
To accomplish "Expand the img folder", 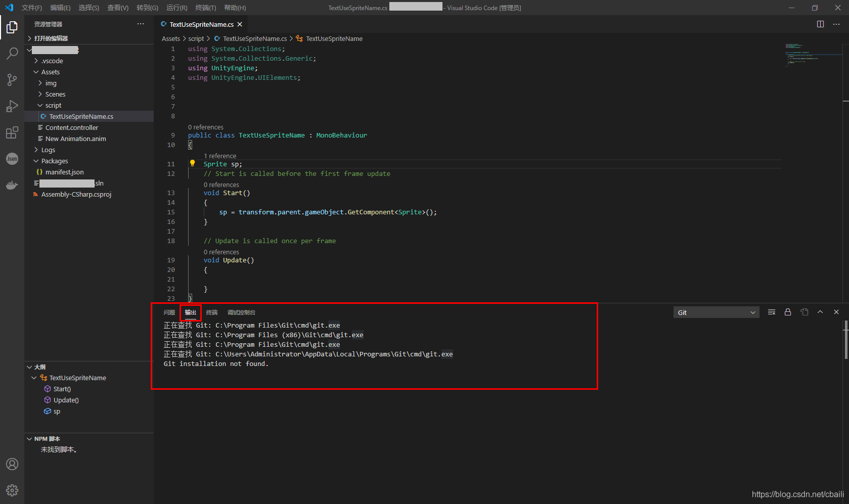I will (40, 83).
